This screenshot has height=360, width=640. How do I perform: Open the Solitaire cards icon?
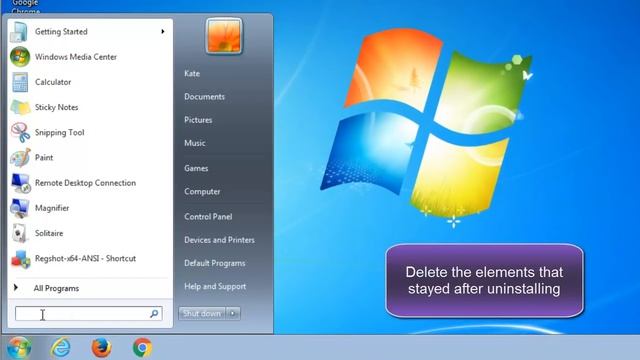click(20, 233)
